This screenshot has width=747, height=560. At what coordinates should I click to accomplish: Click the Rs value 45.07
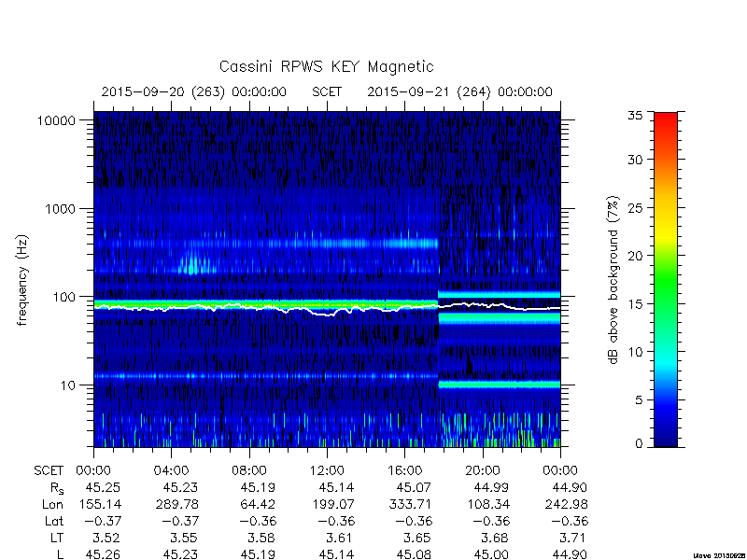[414, 487]
